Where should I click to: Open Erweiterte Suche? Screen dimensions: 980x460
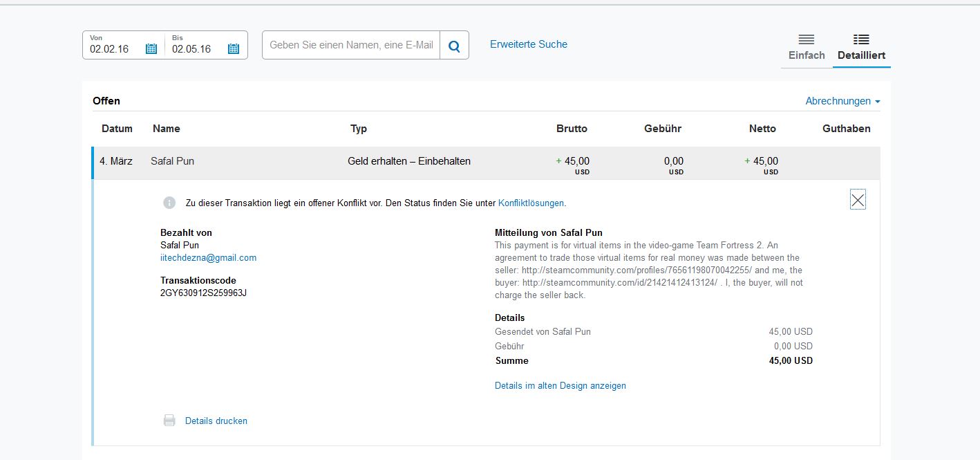tap(529, 44)
